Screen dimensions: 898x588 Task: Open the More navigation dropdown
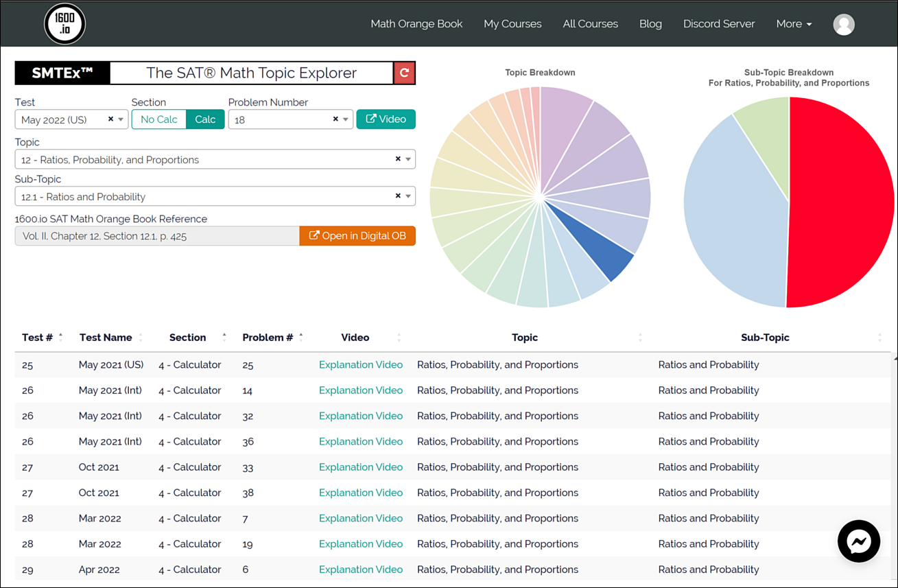[x=794, y=24]
